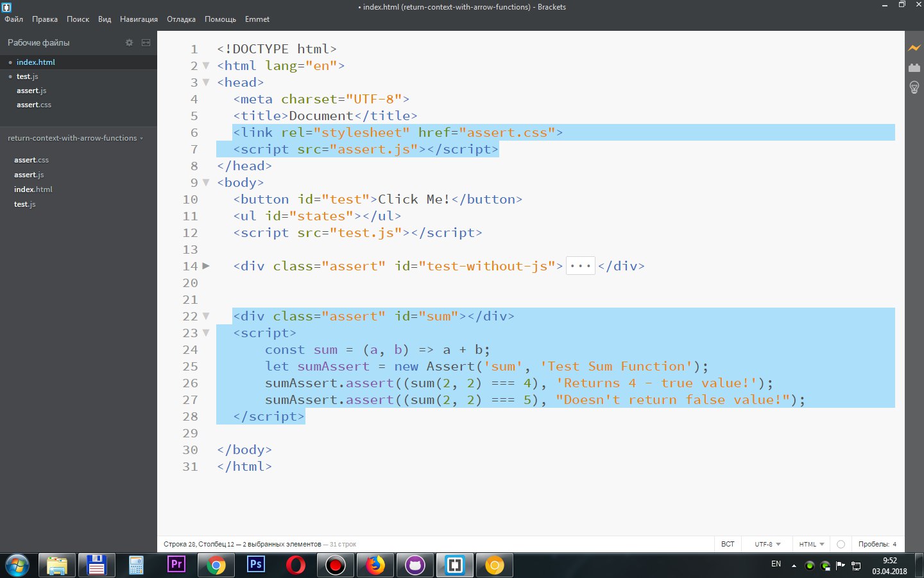Open test.js in the project tree

24,204
